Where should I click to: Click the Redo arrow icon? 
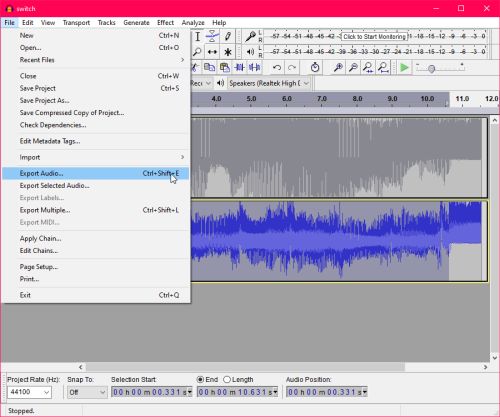292,68
